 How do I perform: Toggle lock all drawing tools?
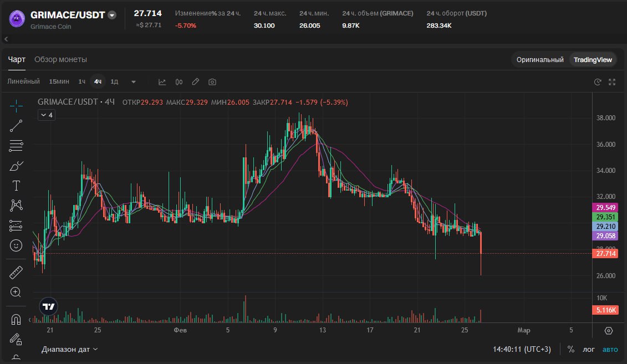(16, 339)
